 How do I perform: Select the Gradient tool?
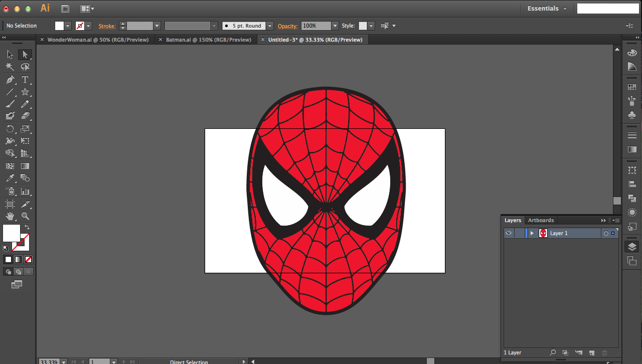tap(25, 166)
